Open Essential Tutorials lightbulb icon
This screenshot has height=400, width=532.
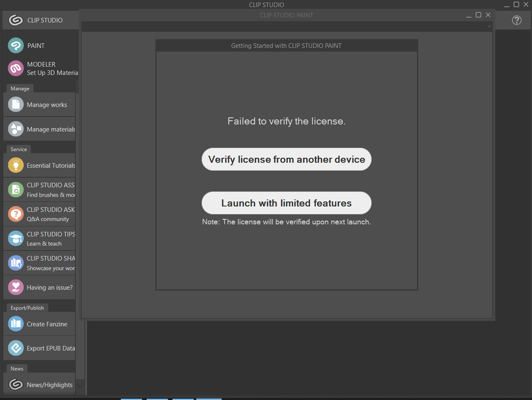(x=16, y=165)
